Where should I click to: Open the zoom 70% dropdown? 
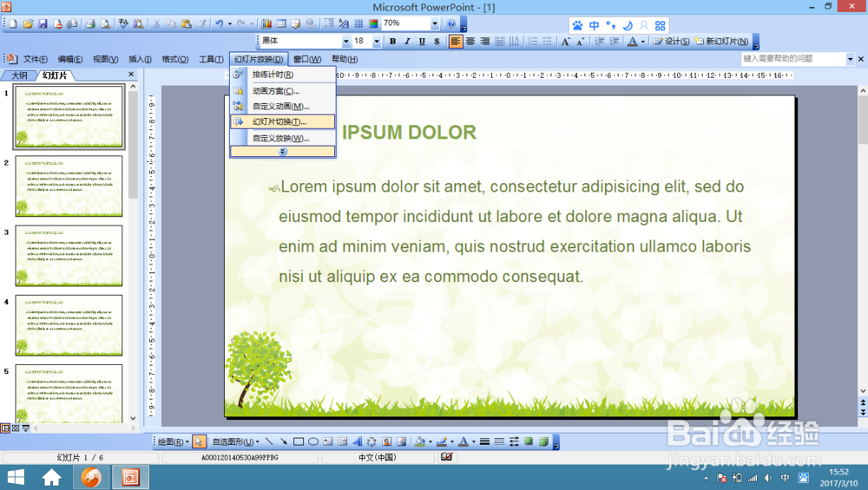point(435,23)
